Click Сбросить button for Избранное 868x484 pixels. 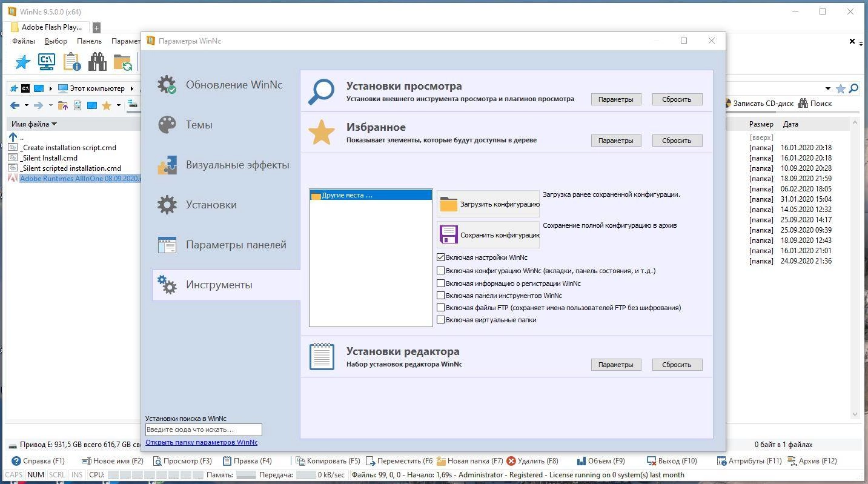point(677,141)
